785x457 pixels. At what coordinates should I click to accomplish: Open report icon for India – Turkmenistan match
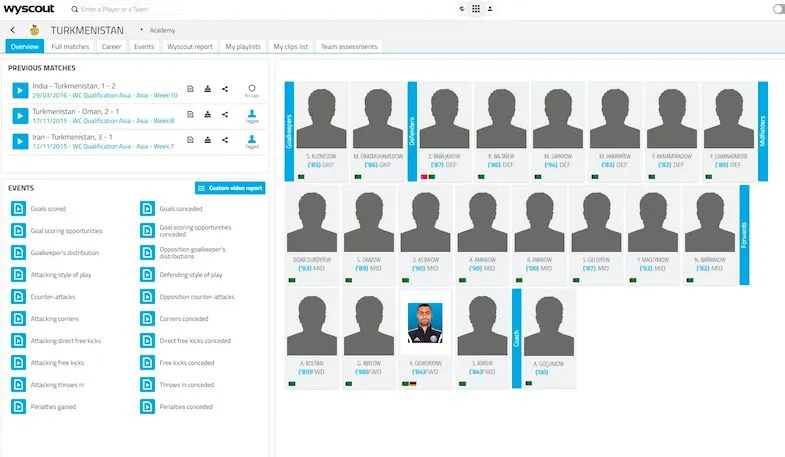tap(190, 89)
